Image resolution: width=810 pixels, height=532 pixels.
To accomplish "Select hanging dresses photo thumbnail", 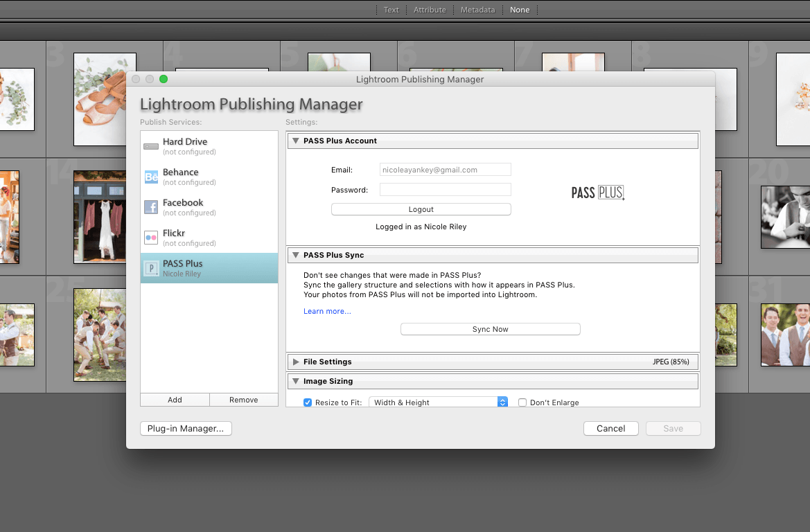I will tap(100, 217).
